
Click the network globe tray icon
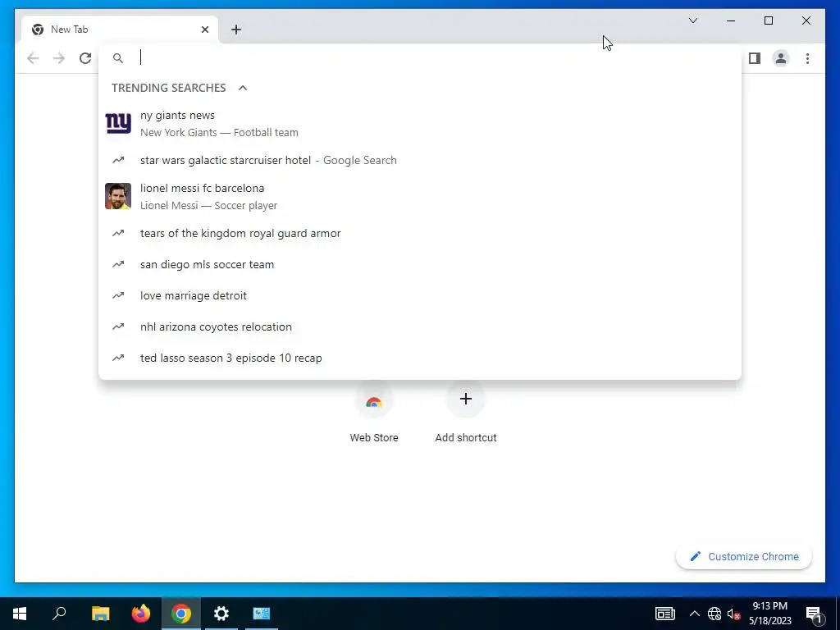pyautogui.click(x=714, y=614)
